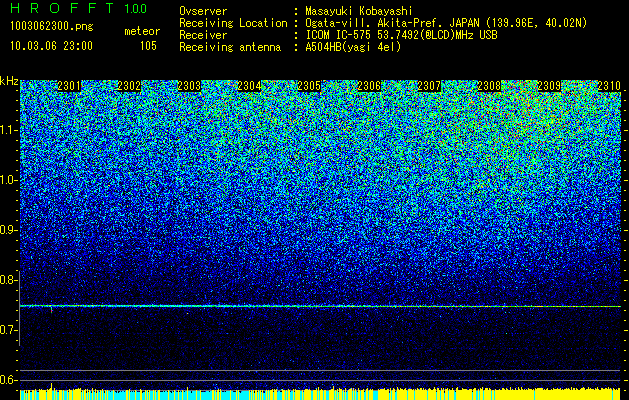The height and width of the screenshot is (400, 629).
Task: Click the 0.9 kHz axis label
Action: pyautogui.click(x=8, y=230)
